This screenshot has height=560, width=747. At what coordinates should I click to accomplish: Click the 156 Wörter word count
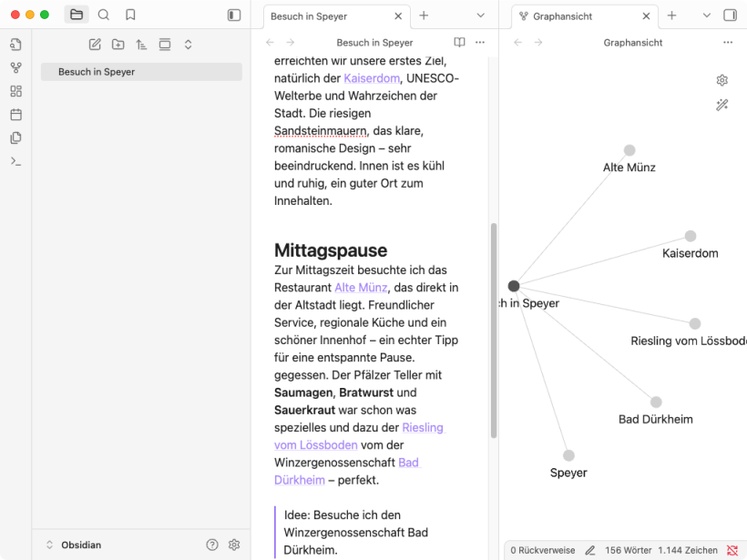(628, 550)
